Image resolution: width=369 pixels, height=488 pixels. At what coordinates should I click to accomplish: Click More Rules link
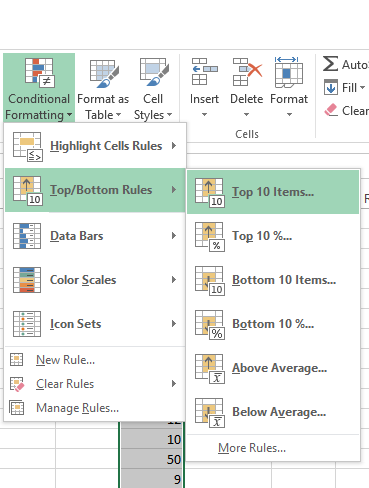[x=252, y=448]
